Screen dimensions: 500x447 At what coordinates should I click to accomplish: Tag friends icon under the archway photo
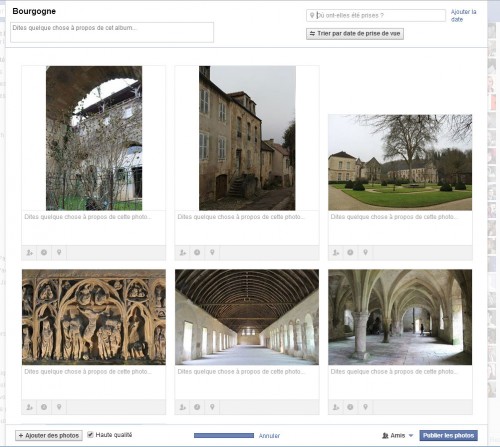(29, 253)
